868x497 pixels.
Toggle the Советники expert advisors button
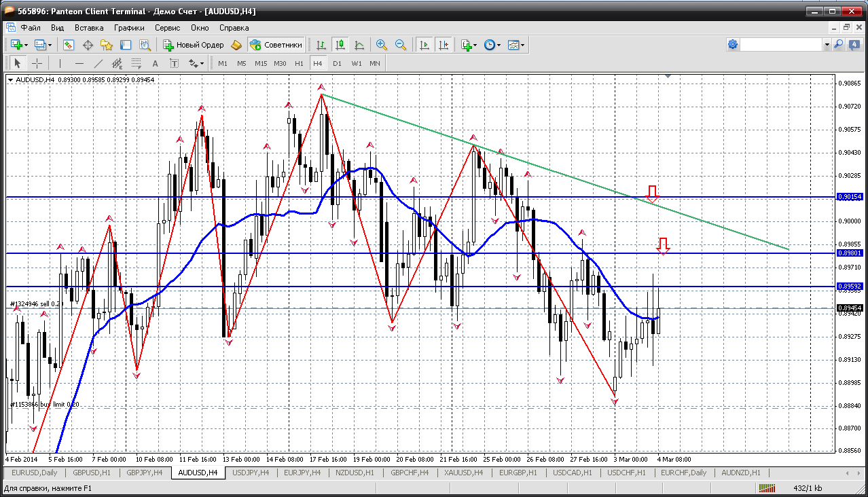tap(276, 45)
